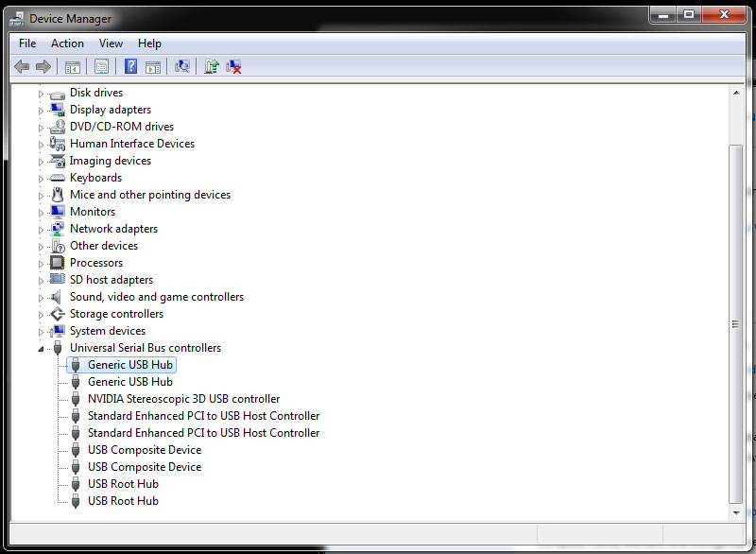Screen dimensions: 756x554
Task: Select the second USB Composite Device
Action: click(145, 467)
